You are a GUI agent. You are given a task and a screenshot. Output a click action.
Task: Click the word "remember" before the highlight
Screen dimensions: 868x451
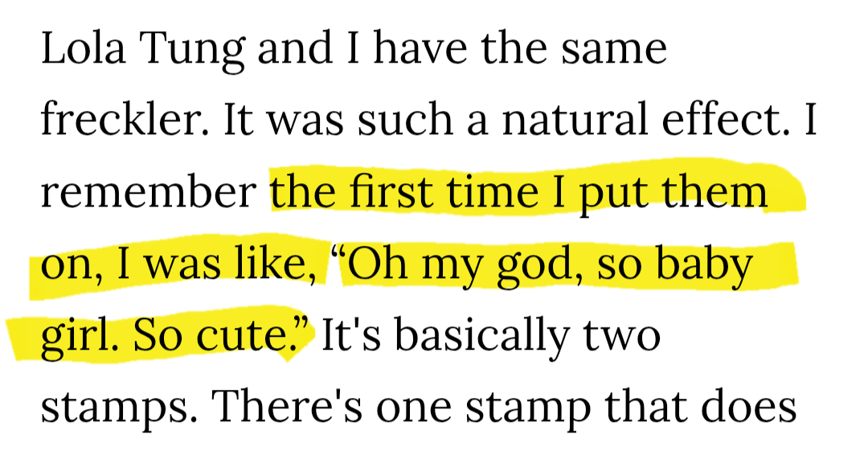click(x=149, y=191)
